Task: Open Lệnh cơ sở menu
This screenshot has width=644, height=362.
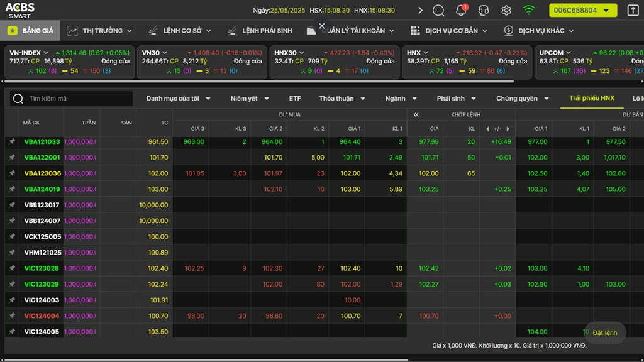Action: tap(179, 31)
